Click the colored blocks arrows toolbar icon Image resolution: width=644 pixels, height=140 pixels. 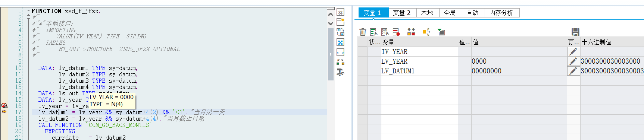(411, 32)
